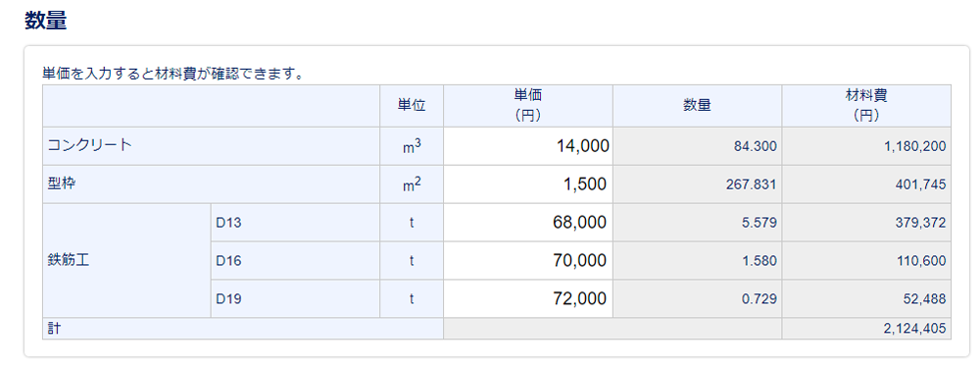Viewport: 980px width, 367px height.
Task: Click the 型枠 unit price field 1,500
Action: (527, 184)
